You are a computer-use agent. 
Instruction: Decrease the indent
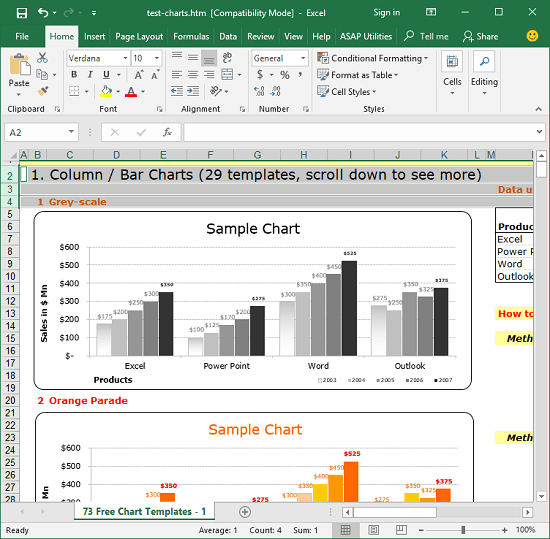click(177, 91)
